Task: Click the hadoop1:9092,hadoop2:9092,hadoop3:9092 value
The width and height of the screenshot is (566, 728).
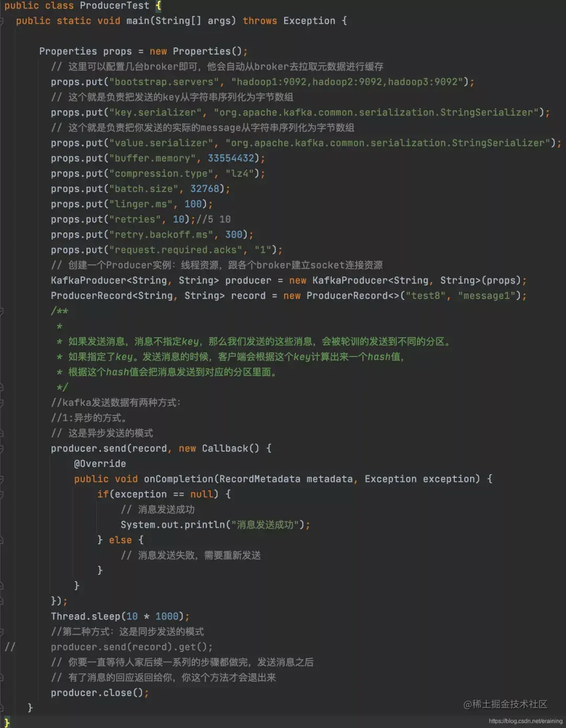Action: pos(347,82)
